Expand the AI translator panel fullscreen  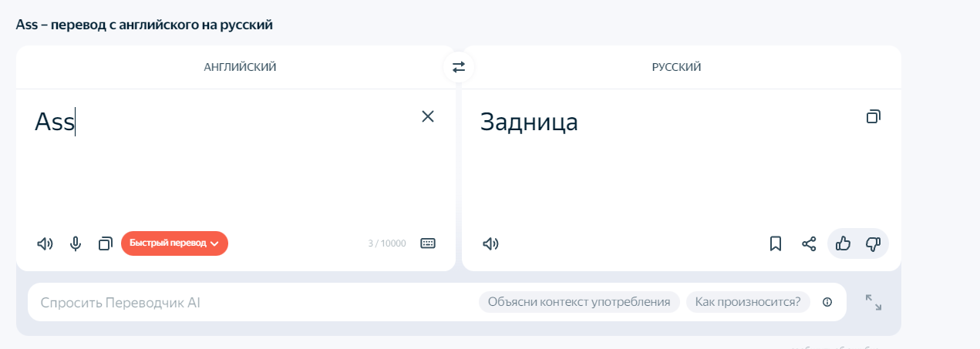(x=874, y=302)
